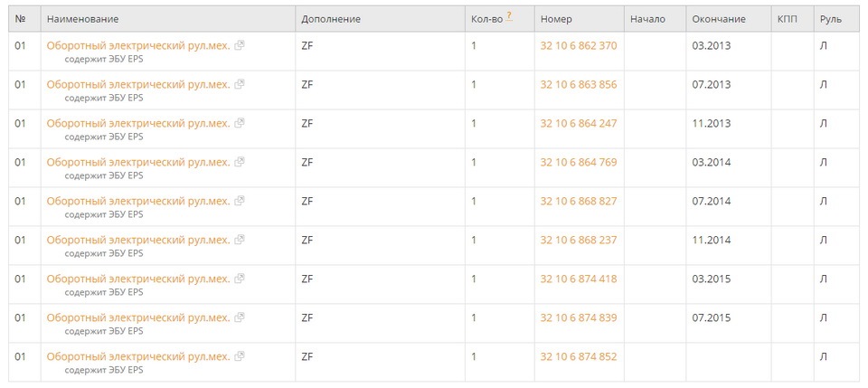Follow part number link 32 10 6 864 769
The image size is (868, 388).
point(579,162)
